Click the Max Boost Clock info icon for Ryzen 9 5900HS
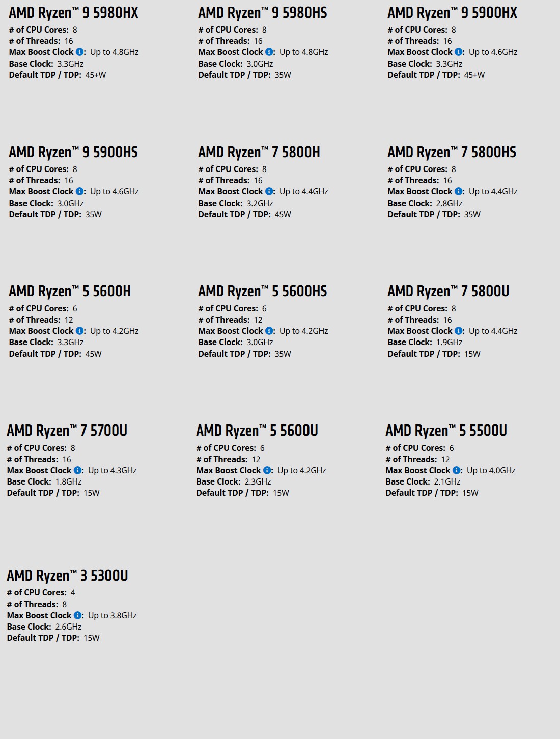 point(80,191)
